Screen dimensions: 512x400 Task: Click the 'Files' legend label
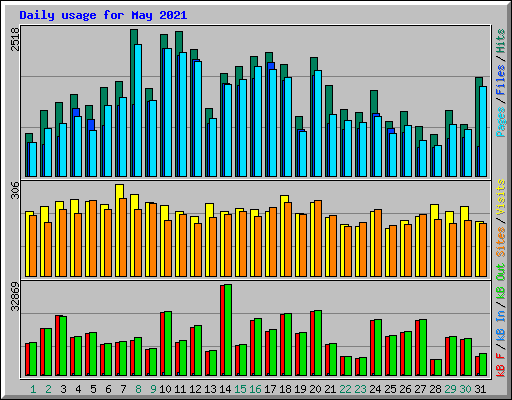[x=501, y=80]
